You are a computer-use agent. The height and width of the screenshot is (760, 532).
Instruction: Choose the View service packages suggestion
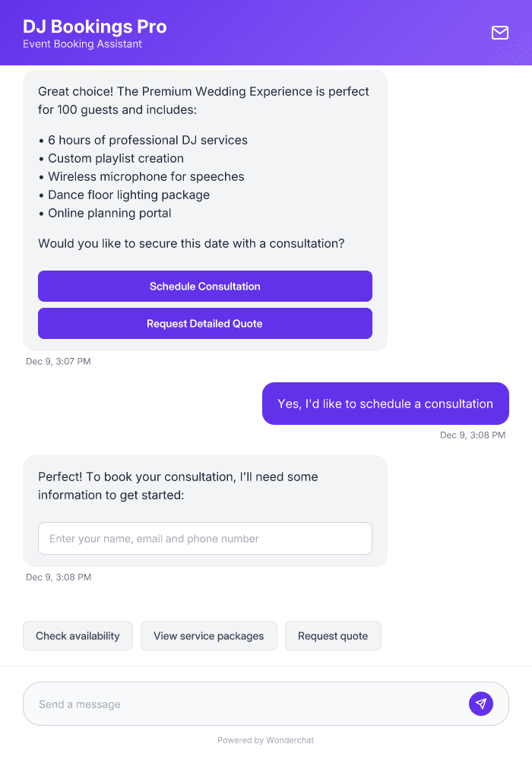click(x=208, y=635)
